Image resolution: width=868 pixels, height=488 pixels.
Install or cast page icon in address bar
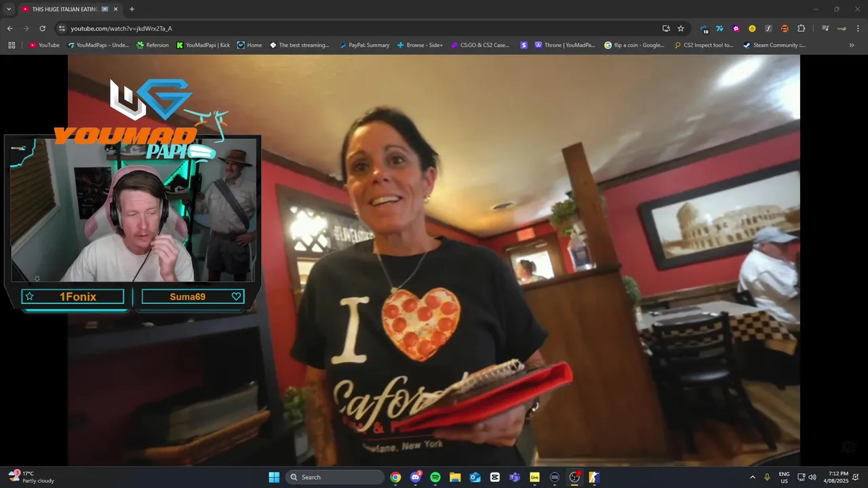[x=666, y=28]
